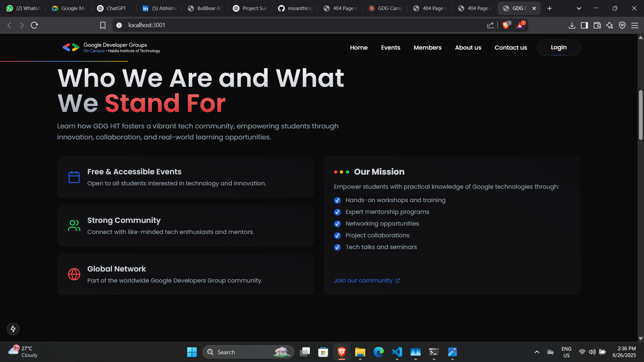Open the Contact us nav link

click(511, 48)
